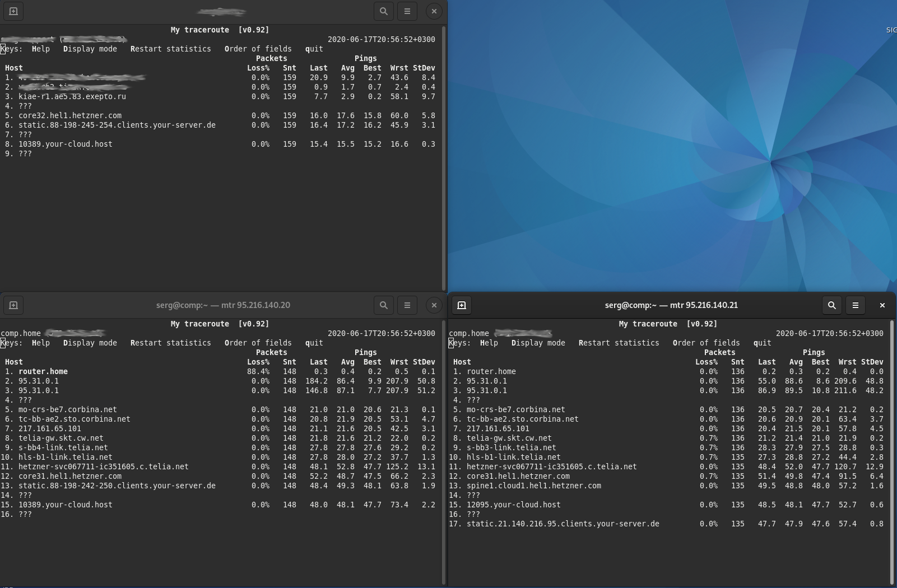
Task: Open the menu in the mtr 95.216.140.20 terminal
Action: pos(407,305)
